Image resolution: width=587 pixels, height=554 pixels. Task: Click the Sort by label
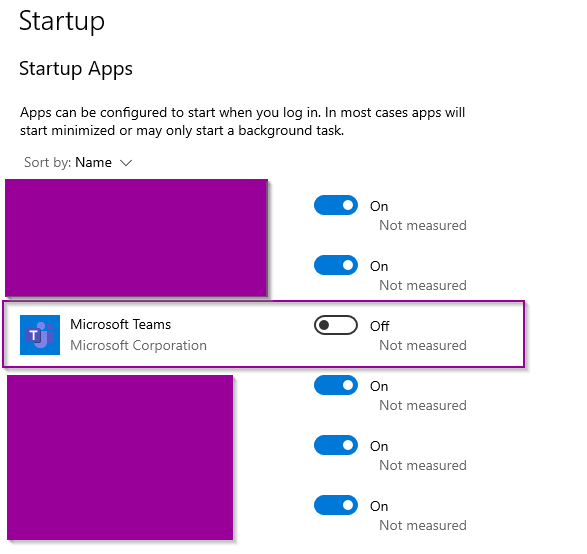(x=47, y=162)
